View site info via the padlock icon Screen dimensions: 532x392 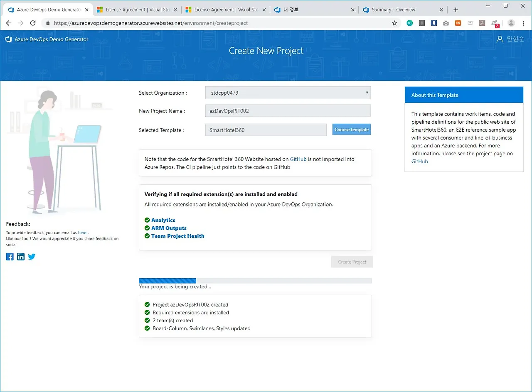tap(47, 23)
